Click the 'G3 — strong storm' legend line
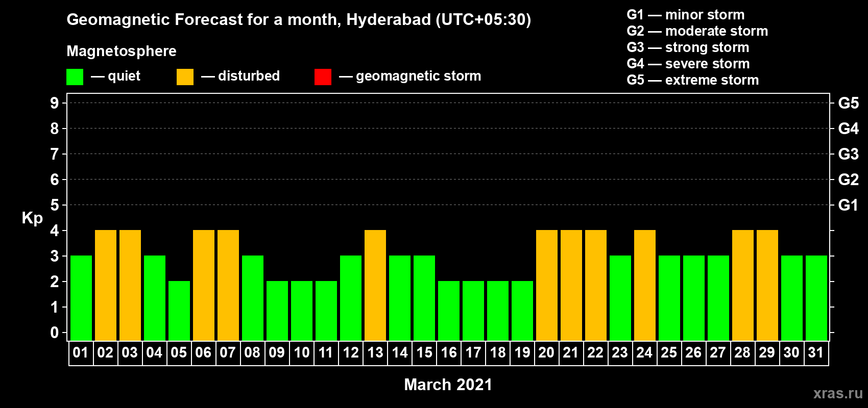Image resolution: width=868 pixels, height=408 pixels. [x=688, y=47]
